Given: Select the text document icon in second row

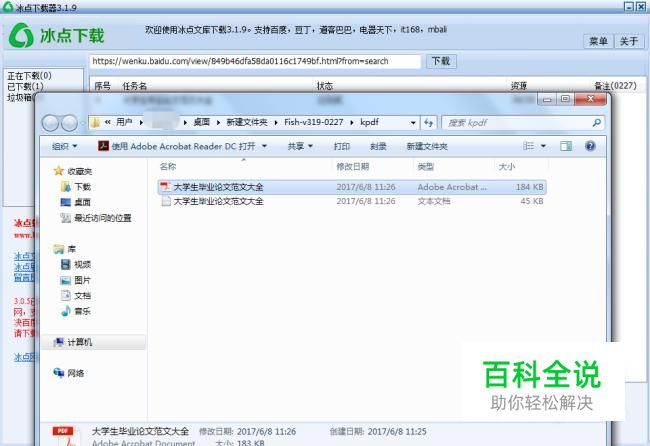Looking at the screenshot, I should pos(166,201).
